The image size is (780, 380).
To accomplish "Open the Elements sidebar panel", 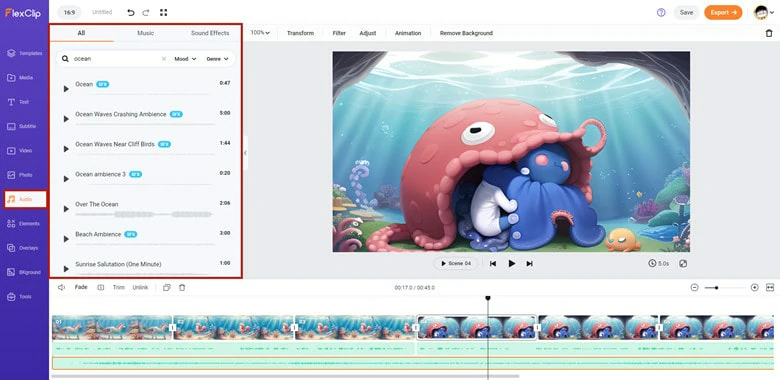I will pos(24,224).
